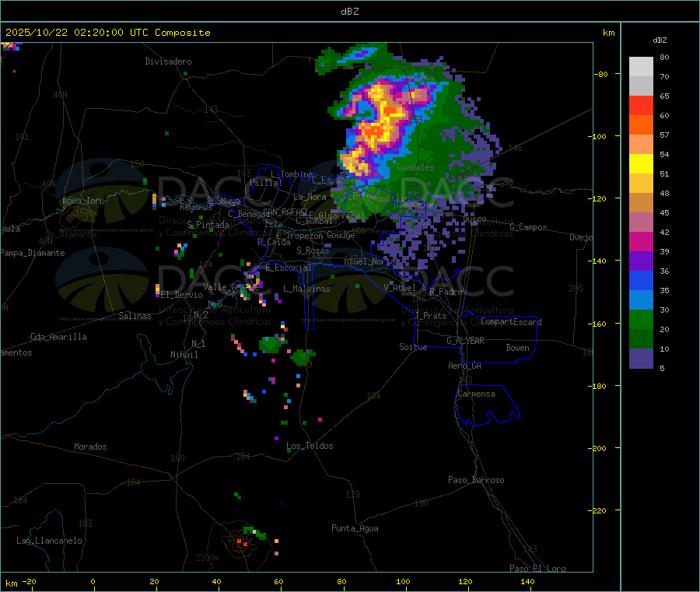
Task: Select the magenta 39-42 dBZ legend swatch
Action: tap(641, 242)
